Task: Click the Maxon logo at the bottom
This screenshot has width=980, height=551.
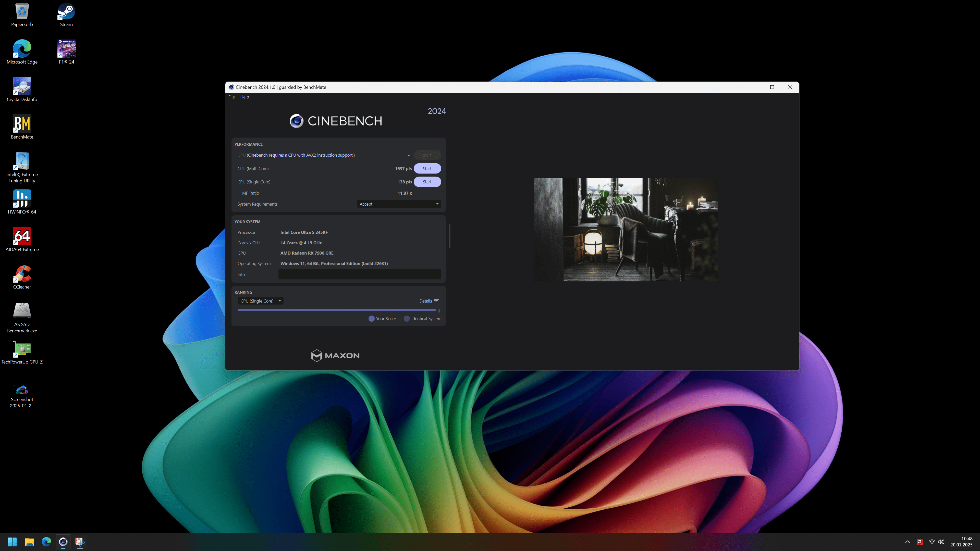Action: pos(335,356)
